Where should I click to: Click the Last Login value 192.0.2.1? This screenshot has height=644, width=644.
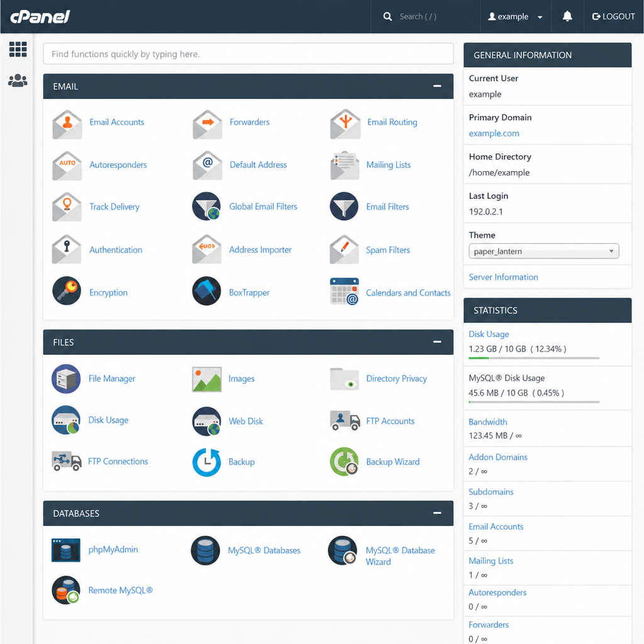486,212
